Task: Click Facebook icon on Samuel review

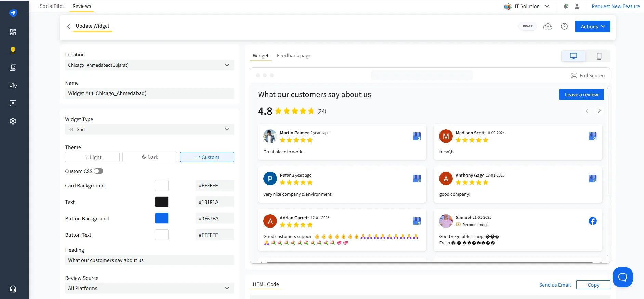Action: coord(593,221)
